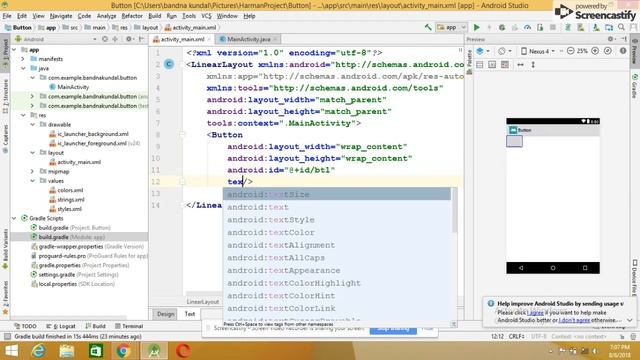Click the preview warnings info icon

(x=623, y=51)
